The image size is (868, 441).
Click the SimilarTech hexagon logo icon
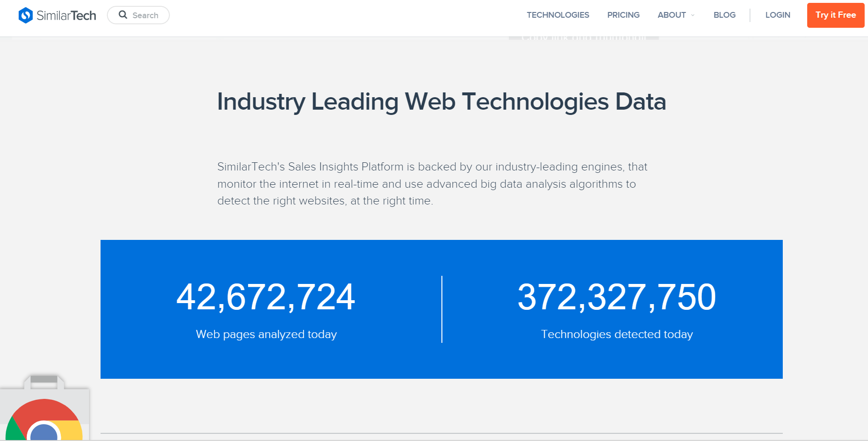click(25, 15)
